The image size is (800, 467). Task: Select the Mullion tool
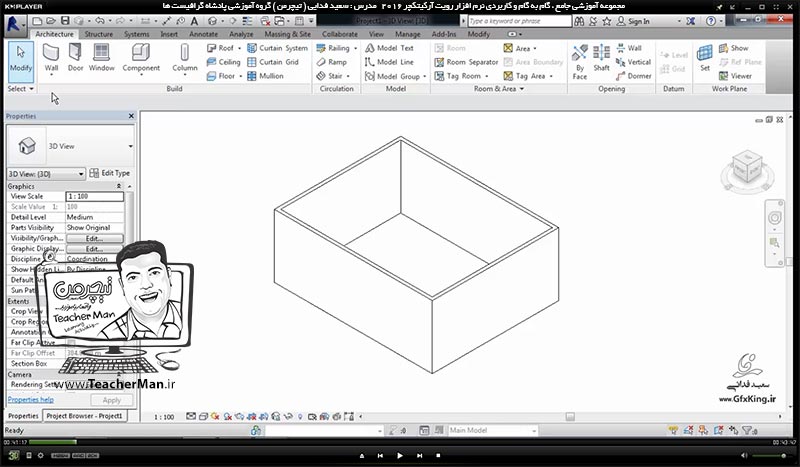click(x=265, y=76)
